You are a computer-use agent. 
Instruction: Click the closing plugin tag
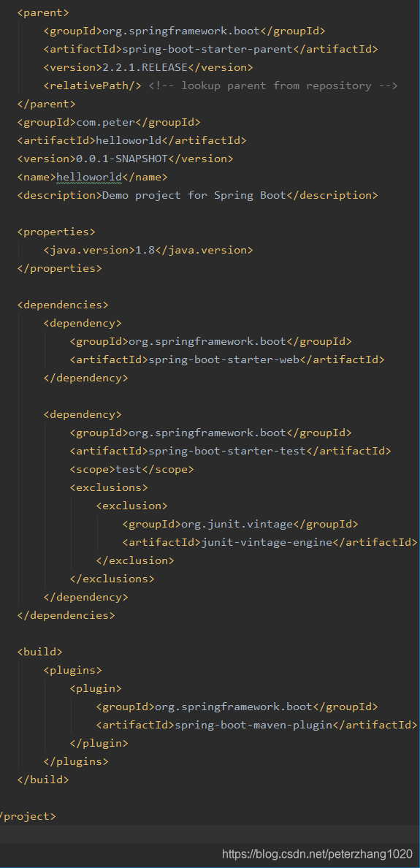[99, 743]
